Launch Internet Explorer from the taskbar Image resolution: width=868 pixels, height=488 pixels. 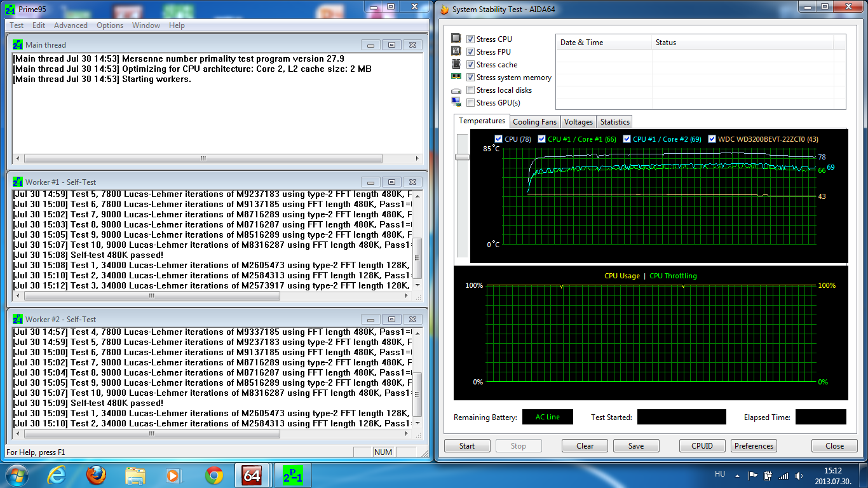point(57,475)
